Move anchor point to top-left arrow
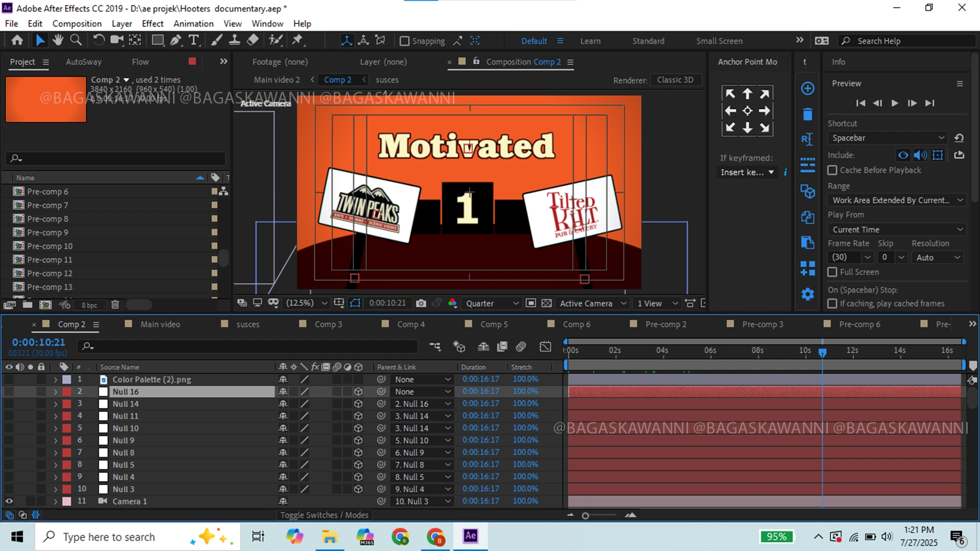This screenshot has height=551, width=980. coord(730,94)
